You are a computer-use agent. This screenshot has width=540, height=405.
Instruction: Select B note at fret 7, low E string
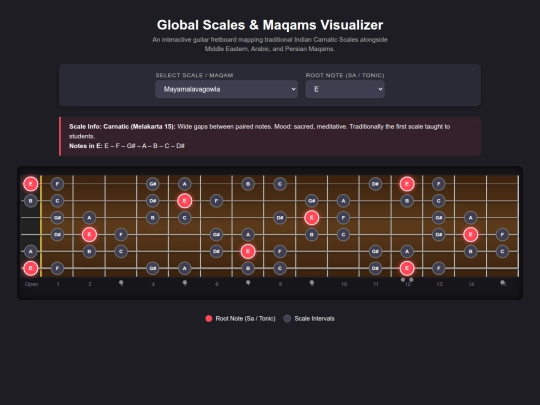click(x=248, y=268)
